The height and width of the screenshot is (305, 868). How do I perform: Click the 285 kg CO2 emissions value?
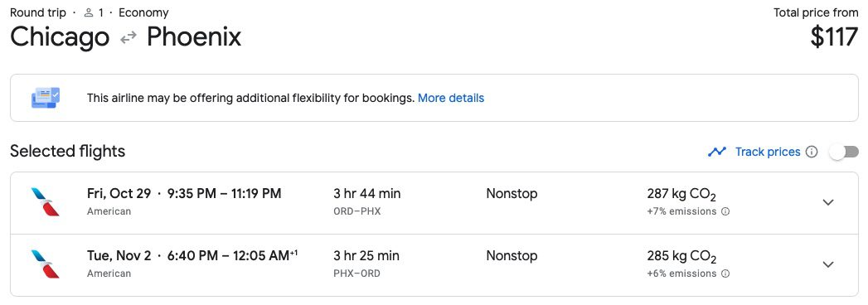[x=681, y=256]
